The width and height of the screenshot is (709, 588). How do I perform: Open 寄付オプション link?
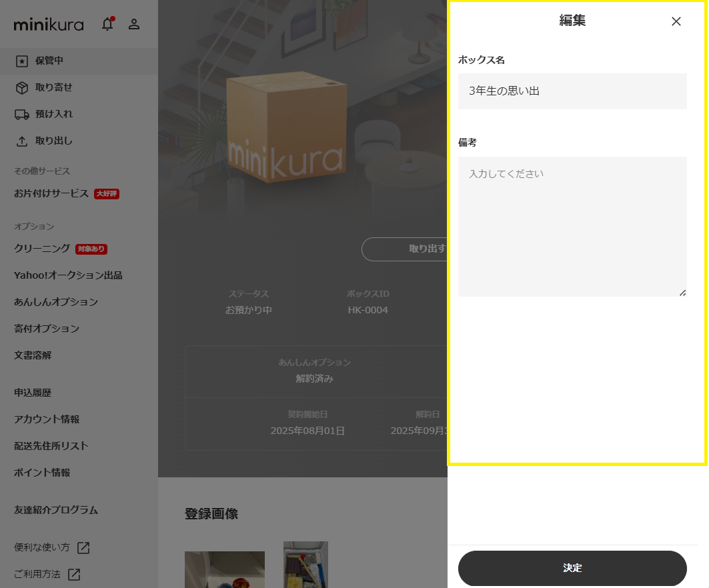tap(47, 329)
